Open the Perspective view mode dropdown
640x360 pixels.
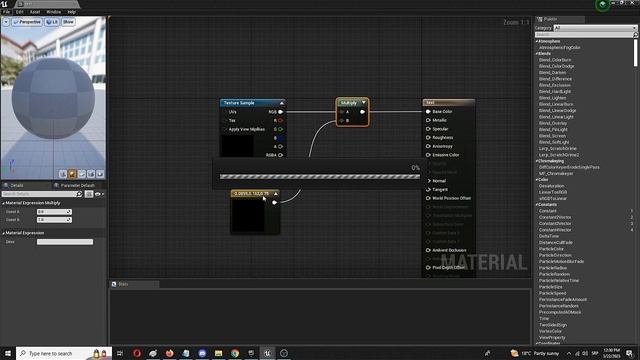(x=27, y=22)
